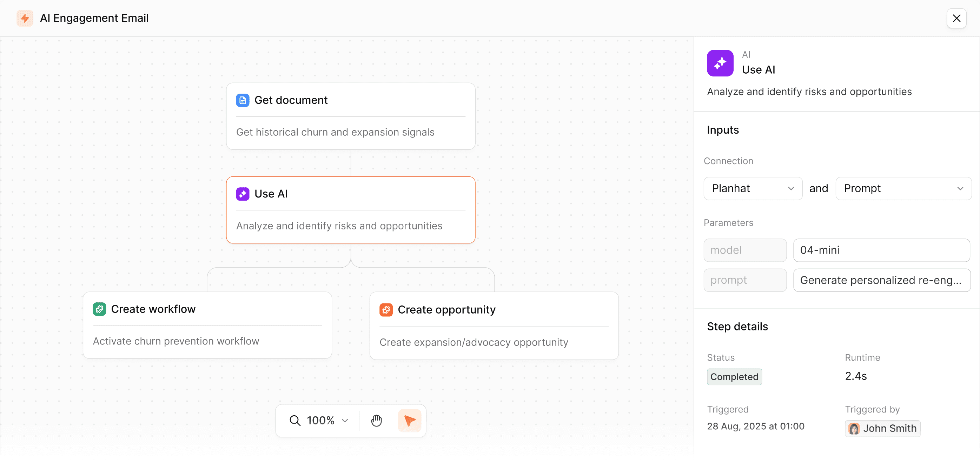Open the 100% zoom level dropdown
The width and height of the screenshot is (980, 470).
[327, 421]
